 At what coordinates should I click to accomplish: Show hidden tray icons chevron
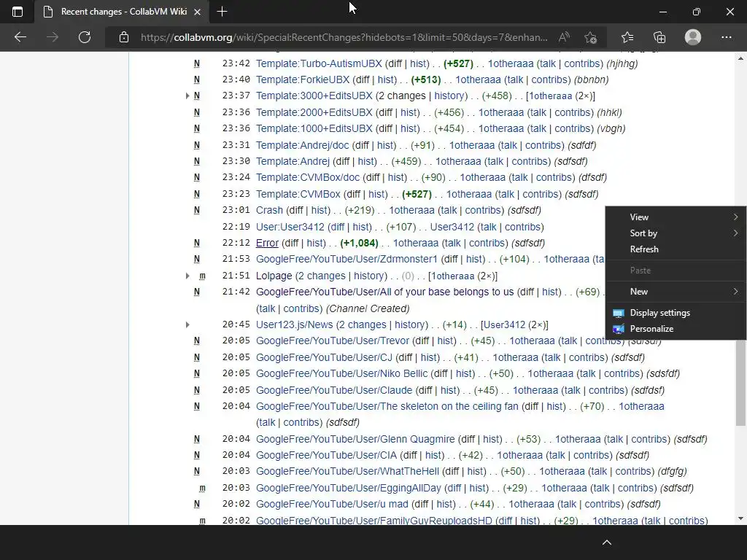coord(606,542)
